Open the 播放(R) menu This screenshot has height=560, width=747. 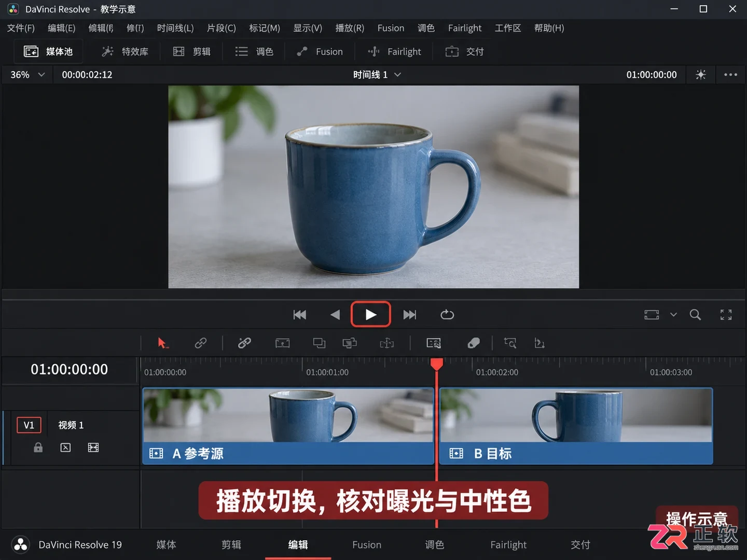pos(350,28)
